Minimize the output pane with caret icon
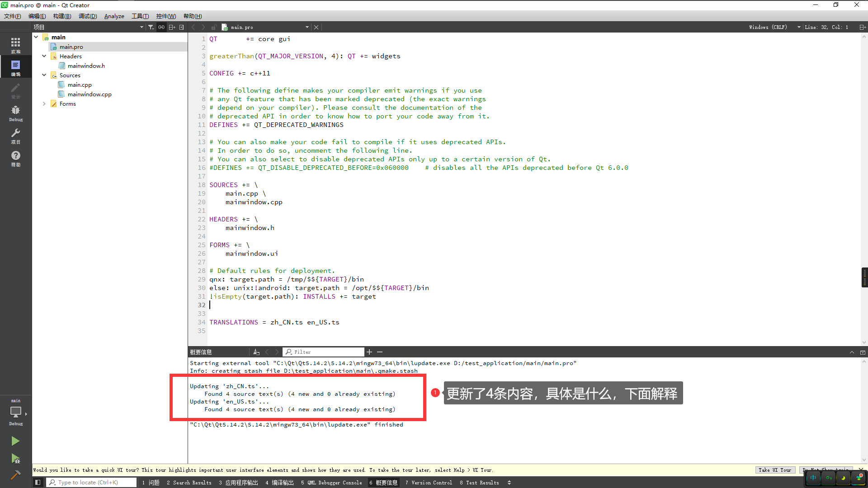868x488 pixels. pos(852,352)
